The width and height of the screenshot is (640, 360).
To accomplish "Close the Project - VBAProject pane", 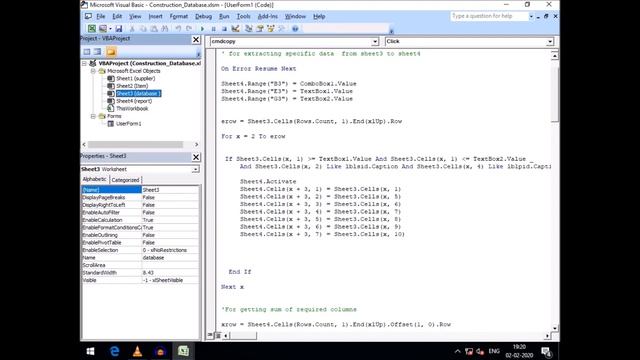I will (x=196, y=39).
